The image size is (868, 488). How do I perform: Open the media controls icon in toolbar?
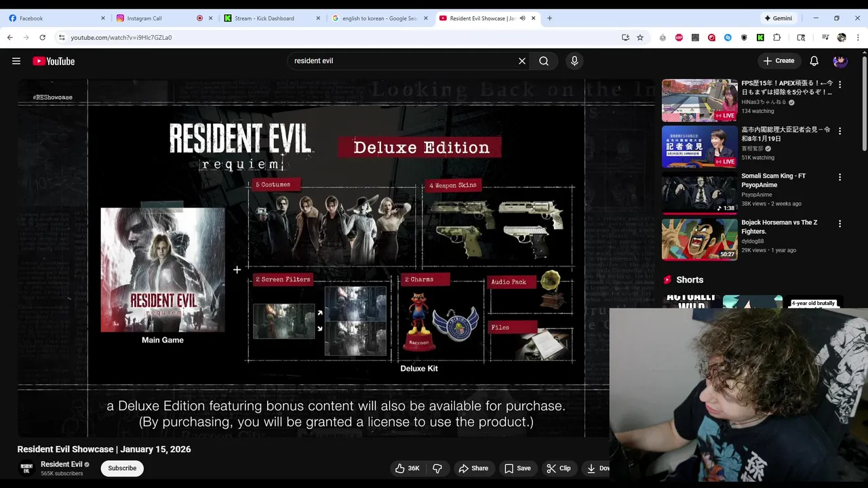pos(825,37)
